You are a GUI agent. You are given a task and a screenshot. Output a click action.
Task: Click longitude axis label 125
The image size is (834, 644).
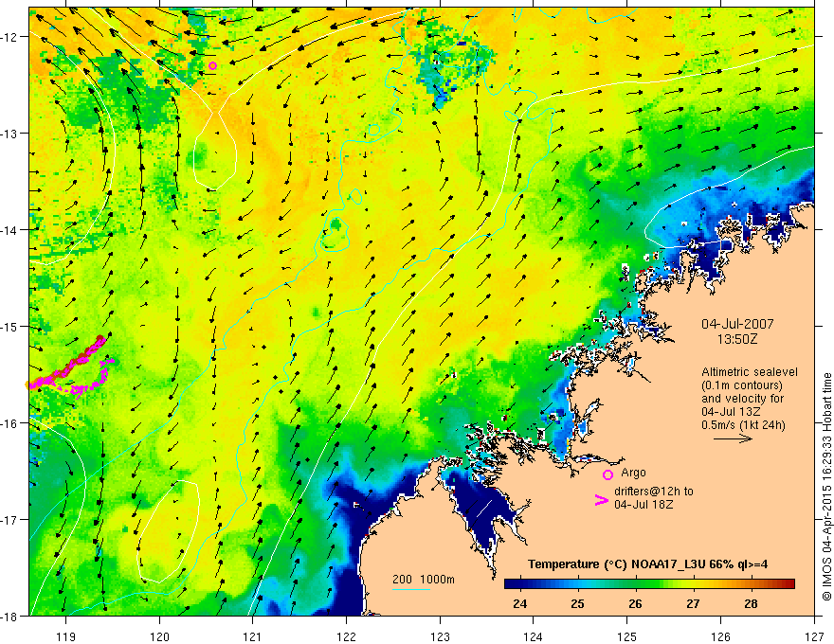[627, 636]
